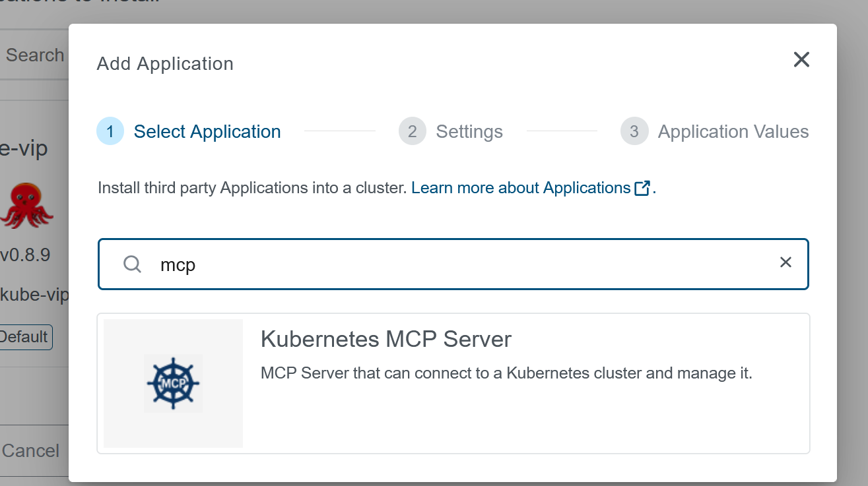This screenshot has width=868, height=486.
Task: Choose the 'Kubernetes MCP Server' title
Action: tap(386, 339)
